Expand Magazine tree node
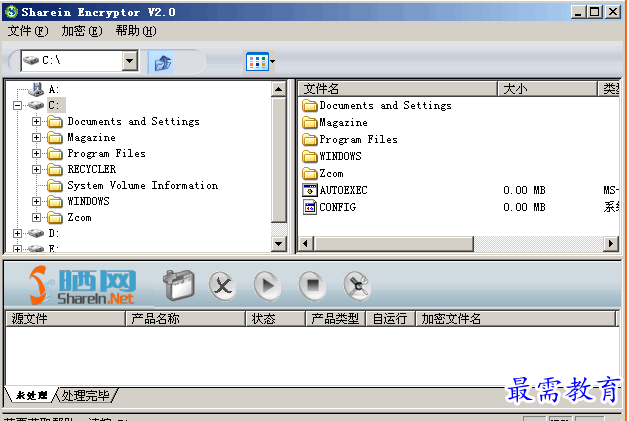Screen dimensions: 629x421 pyautogui.click(x=36, y=137)
